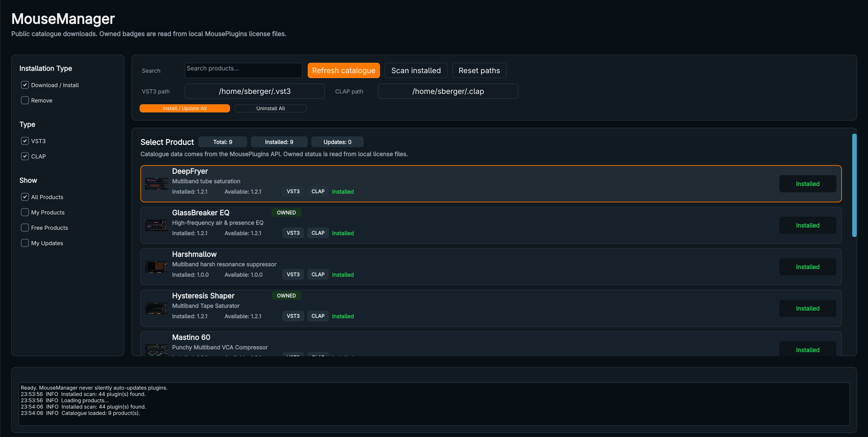This screenshot has height=437, width=868.
Task: Click the "Updates: 0" counter badge
Action: click(338, 142)
